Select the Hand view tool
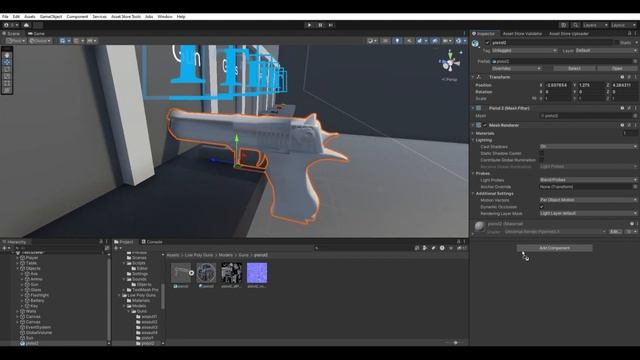The height and width of the screenshot is (360, 640). click(7, 55)
